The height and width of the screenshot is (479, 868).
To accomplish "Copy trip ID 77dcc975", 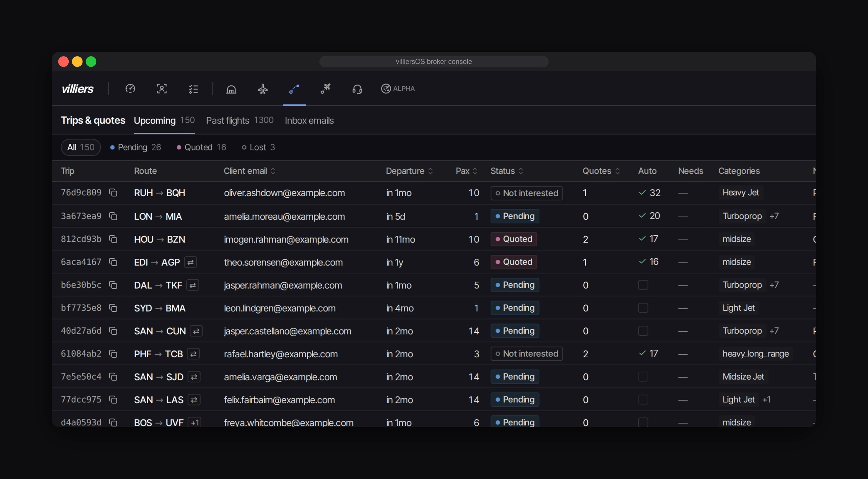I will point(113,400).
